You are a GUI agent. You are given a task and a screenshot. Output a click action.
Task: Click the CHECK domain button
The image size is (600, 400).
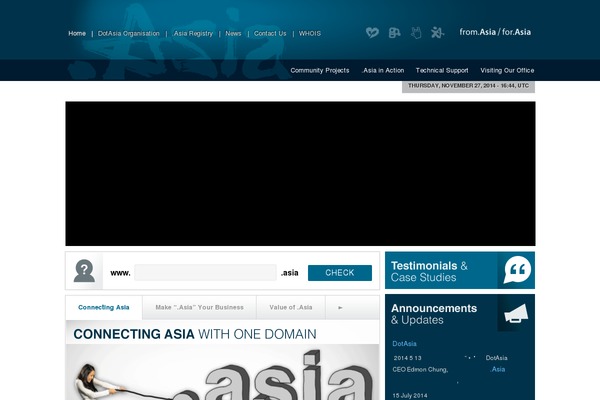[340, 273]
